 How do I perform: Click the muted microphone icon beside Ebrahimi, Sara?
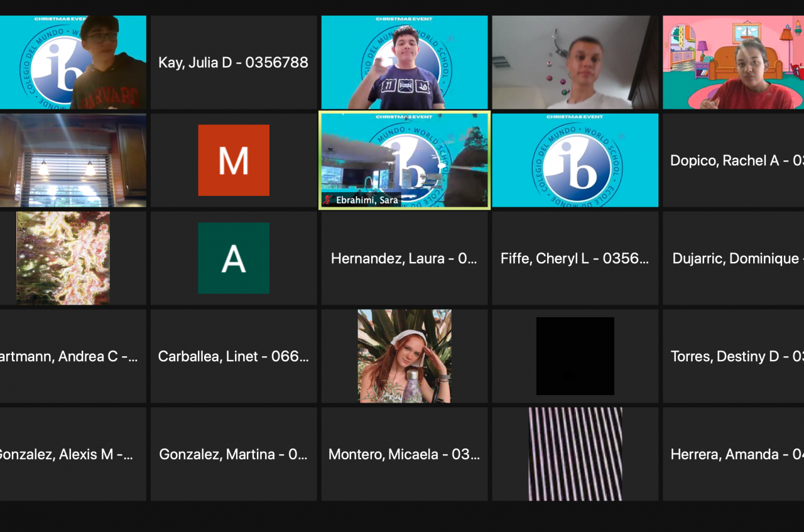(328, 200)
